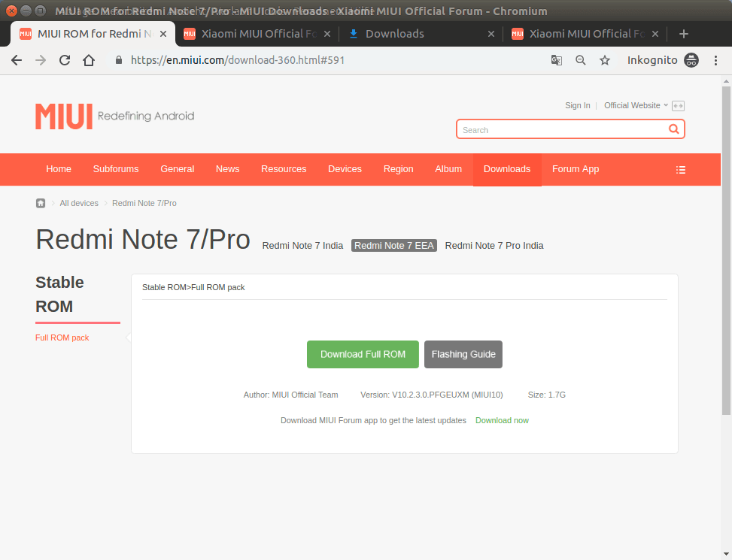This screenshot has height=560, width=732.
Task: Open the navigation list menu icon
Action: coord(681,170)
